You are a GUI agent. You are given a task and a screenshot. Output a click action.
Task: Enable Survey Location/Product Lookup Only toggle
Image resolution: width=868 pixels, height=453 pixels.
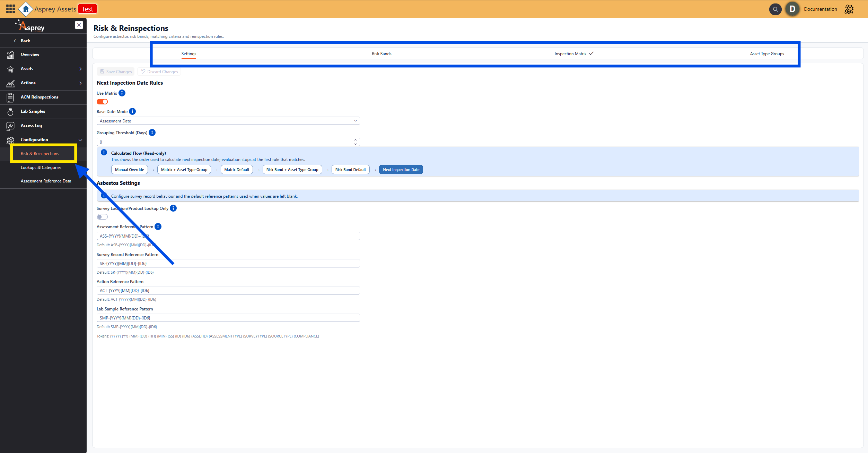click(102, 217)
